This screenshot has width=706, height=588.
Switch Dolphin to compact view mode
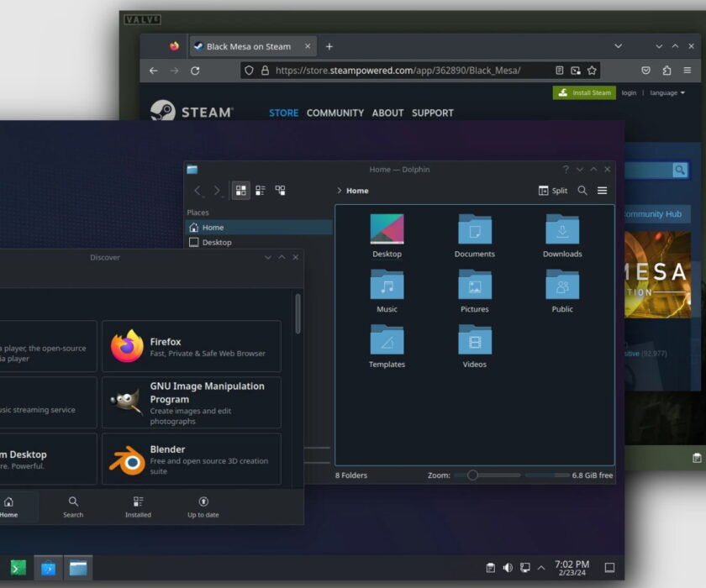[261, 191]
